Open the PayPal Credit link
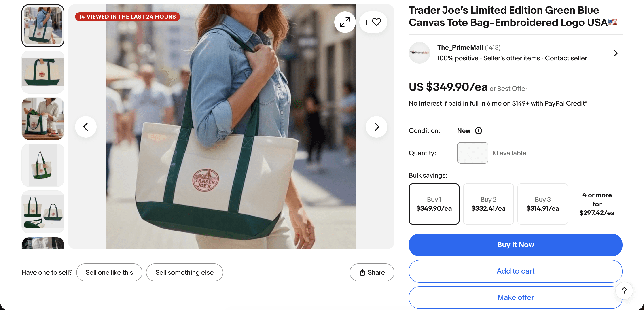This screenshot has width=644, height=310. click(564, 103)
